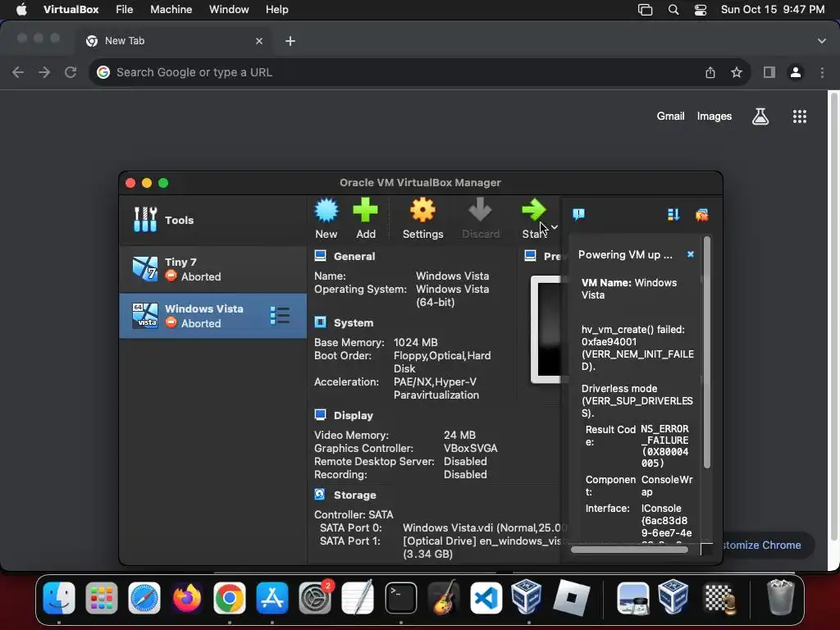Viewport: 840px width, 630px height.
Task: Open Roblox from the Dock
Action: click(571, 598)
